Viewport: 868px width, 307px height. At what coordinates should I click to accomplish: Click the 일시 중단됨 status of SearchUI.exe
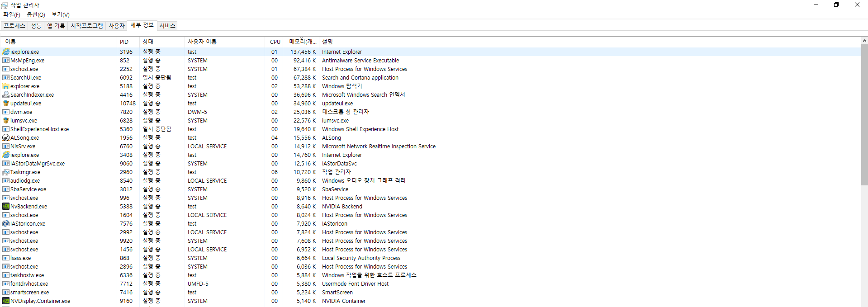[157, 78]
